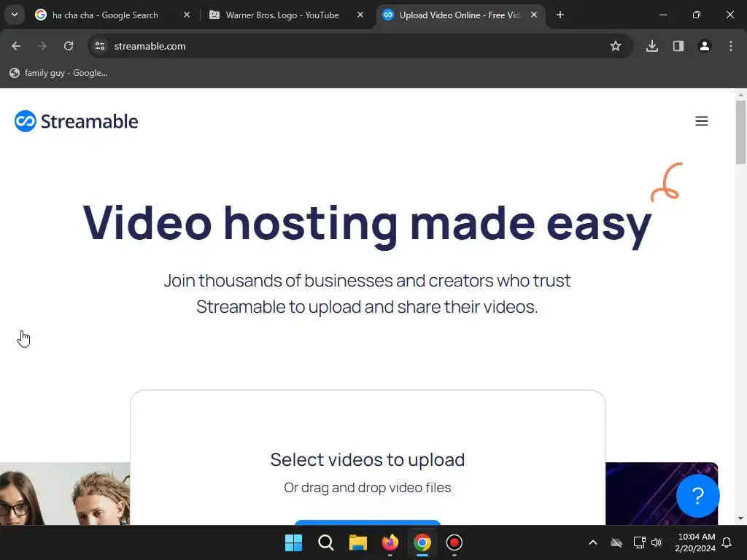Open Firefox from the taskbar
The width and height of the screenshot is (747, 560).
(x=390, y=542)
